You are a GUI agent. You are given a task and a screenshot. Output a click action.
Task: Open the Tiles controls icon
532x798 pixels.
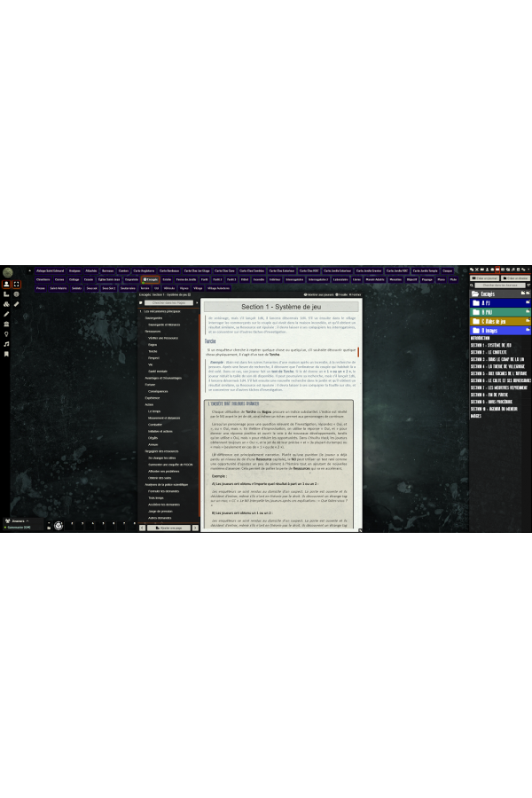(x=6, y=304)
